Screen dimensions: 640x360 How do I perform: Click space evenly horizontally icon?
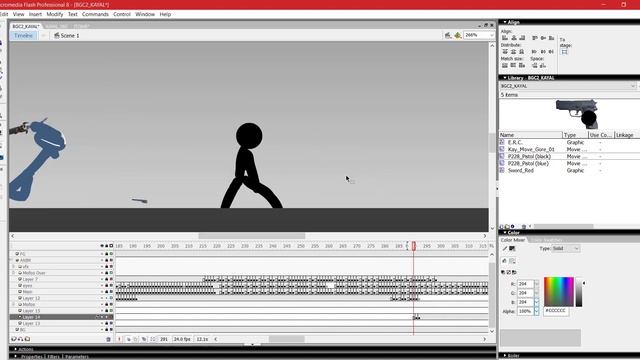tap(543, 65)
